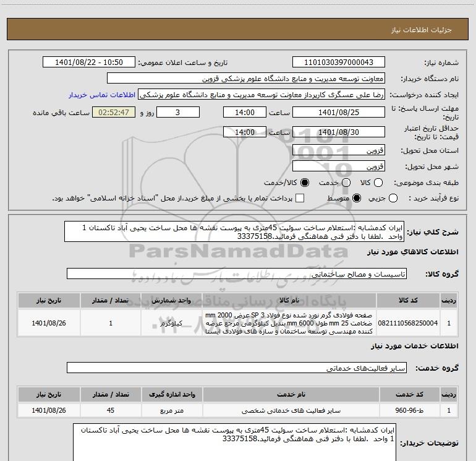Viewport: 476px width, 461px height.
Task: Select the متوسط purchase type radio
Action: click(357, 198)
